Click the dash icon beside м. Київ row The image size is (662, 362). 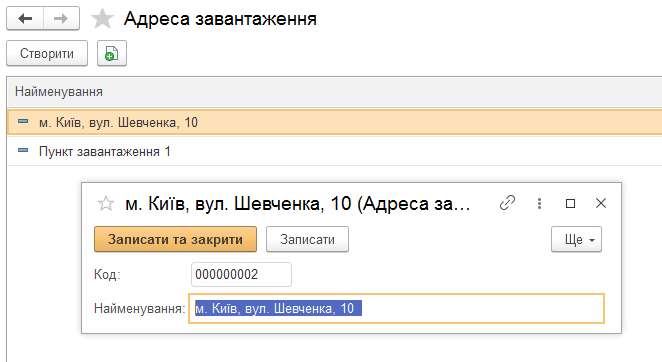pyautogui.click(x=23, y=121)
